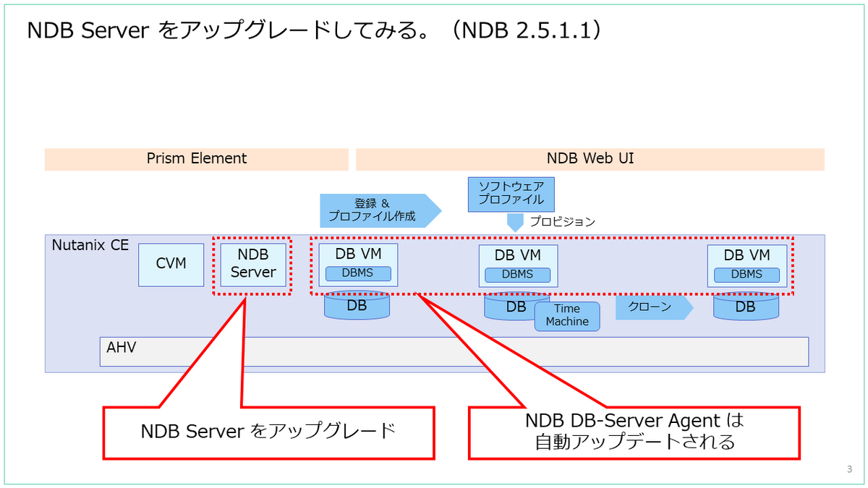Click the 登録 & プロファイル作成 arrow shape
Viewport: 868px width, 488px height.
380,210
